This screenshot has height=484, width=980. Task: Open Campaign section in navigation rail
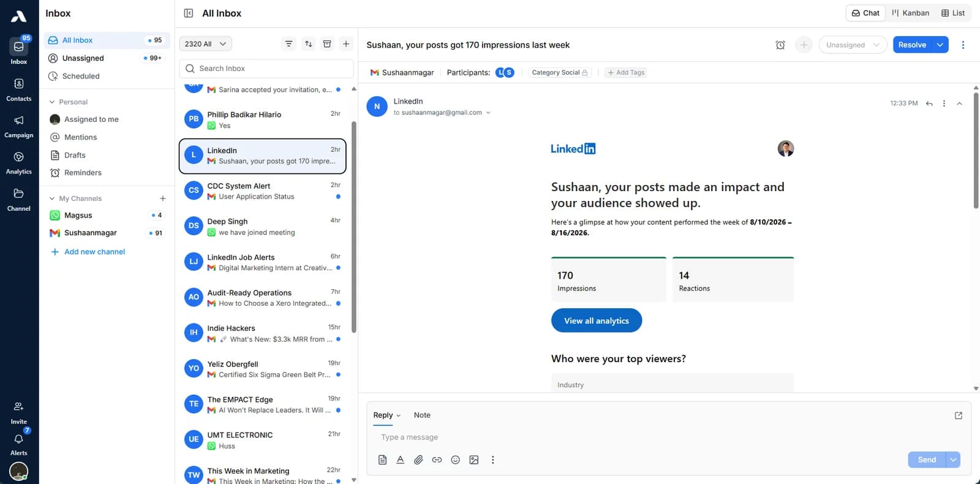(19, 126)
